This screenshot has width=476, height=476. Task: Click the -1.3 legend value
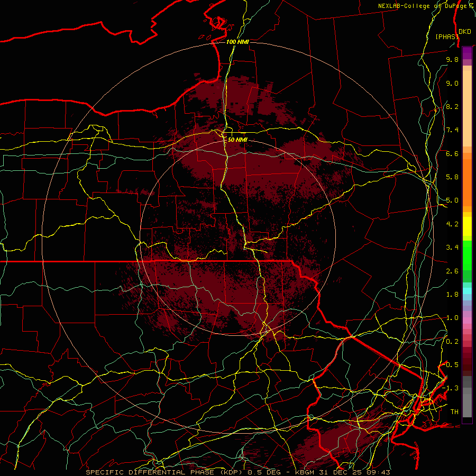451,388
